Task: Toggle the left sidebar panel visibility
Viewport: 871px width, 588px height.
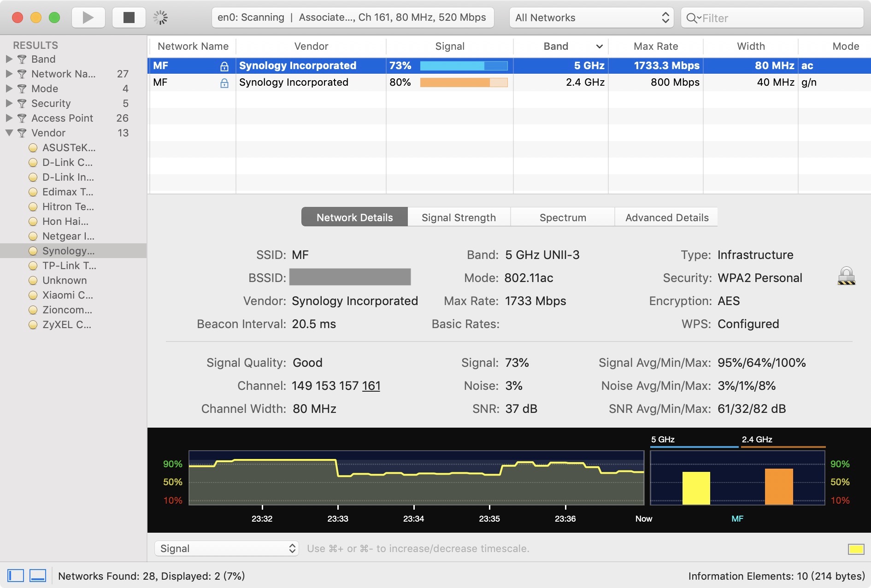Action: 16,576
